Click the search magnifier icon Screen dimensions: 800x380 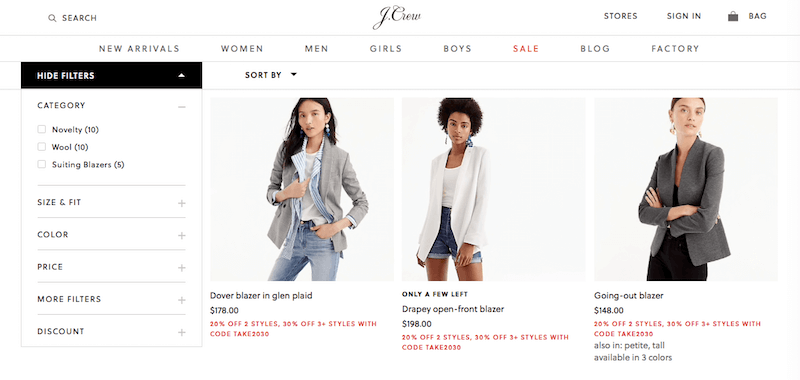coord(52,18)
